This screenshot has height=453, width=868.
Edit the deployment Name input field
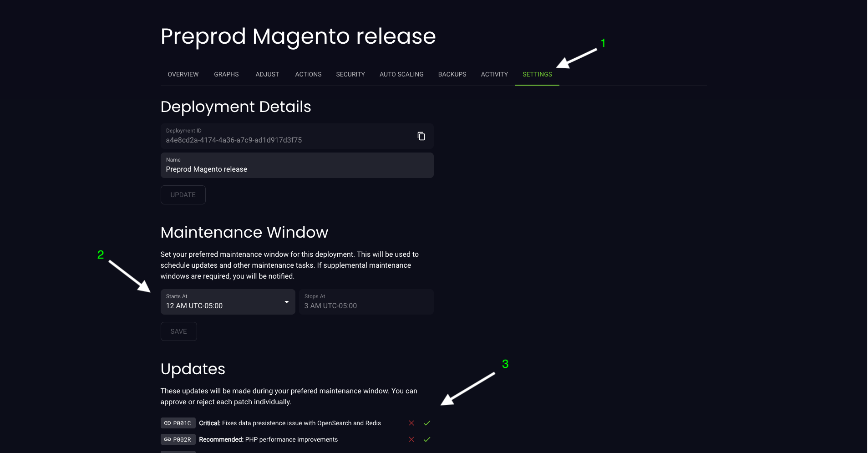(x=297, y=165)
